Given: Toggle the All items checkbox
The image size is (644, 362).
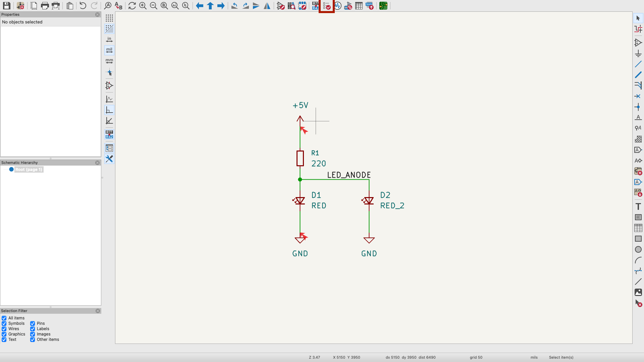Looking at the screenshot, I should (4, 318).
